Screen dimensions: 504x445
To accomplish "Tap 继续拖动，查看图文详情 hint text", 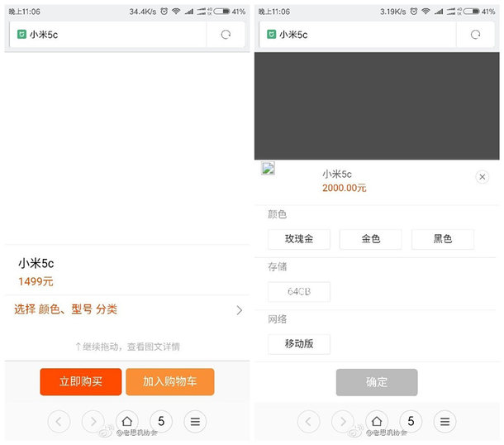I will [x=127, y=347].
